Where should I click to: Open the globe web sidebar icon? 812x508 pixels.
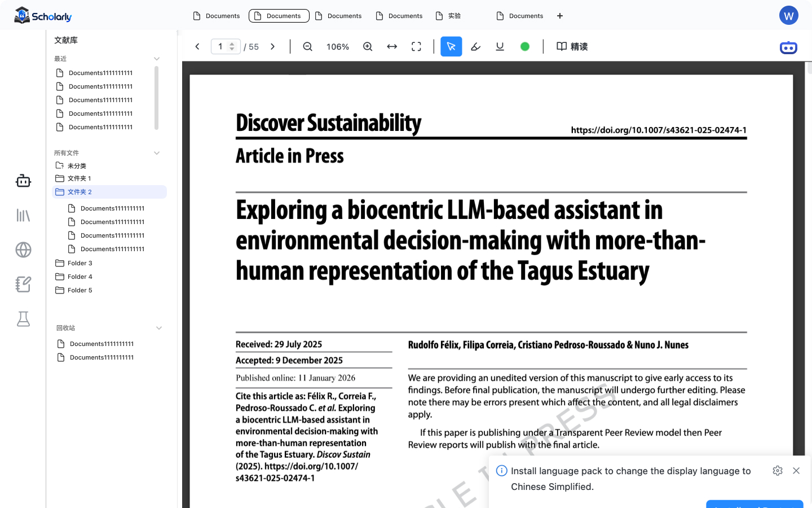[x=23, y=249]
